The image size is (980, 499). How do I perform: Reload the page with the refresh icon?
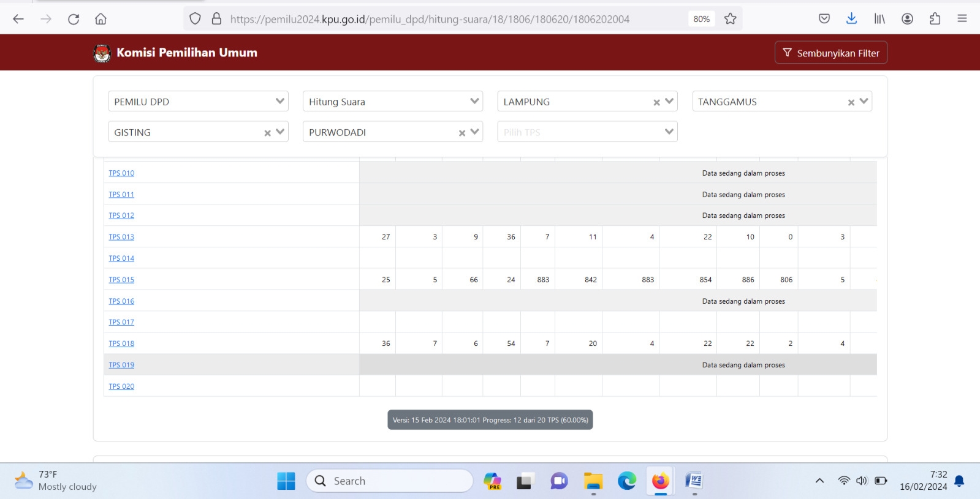coord(74,19)
